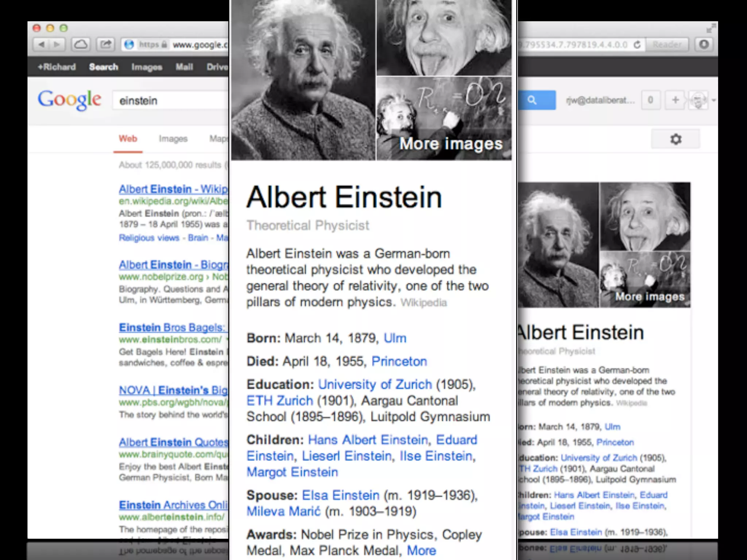
Task: Open settings via the gear icon
Action: point(675,139)
